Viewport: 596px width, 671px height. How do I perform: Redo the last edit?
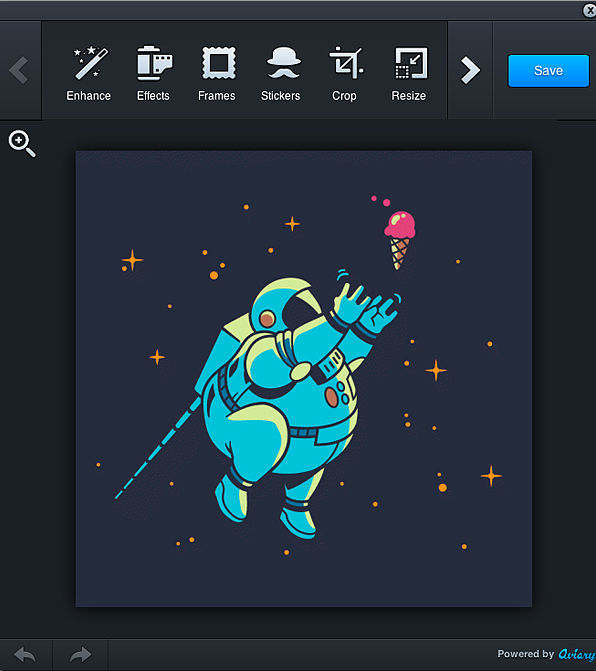[80, 655]
